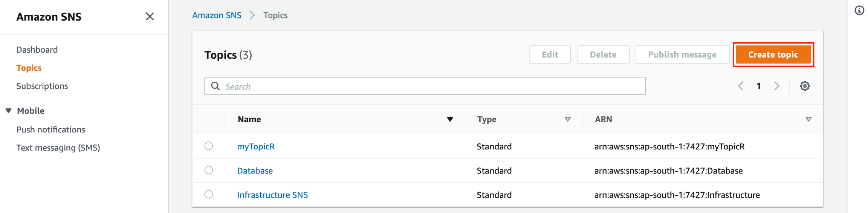Click Amazon SNS breadcrumb link
The width and height of the screenshot is (868, 213).
point(217,15)
